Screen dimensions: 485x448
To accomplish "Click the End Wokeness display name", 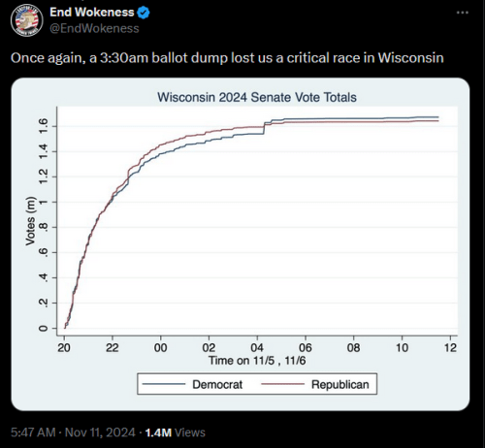I will (92, 13).
